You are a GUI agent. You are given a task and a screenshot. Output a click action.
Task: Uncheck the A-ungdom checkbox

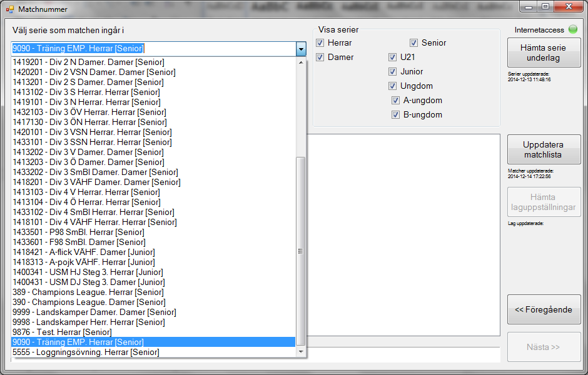pos(395,101)
